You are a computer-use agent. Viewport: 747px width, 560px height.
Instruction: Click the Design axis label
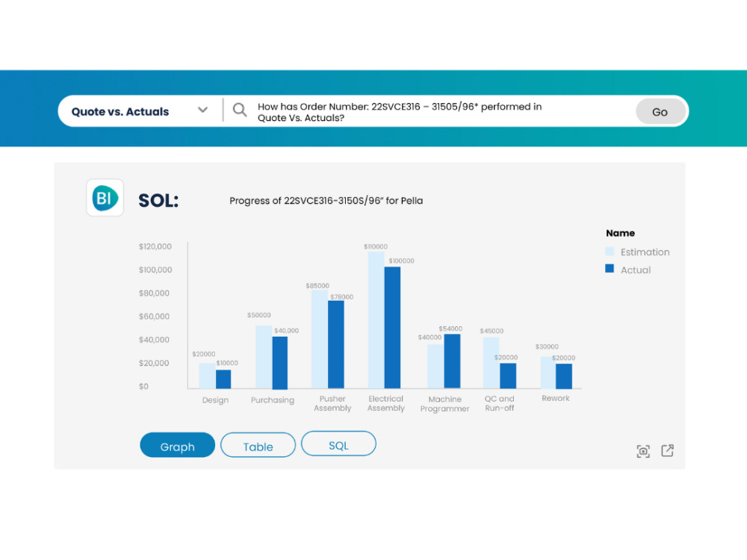(x=215, y=400)
